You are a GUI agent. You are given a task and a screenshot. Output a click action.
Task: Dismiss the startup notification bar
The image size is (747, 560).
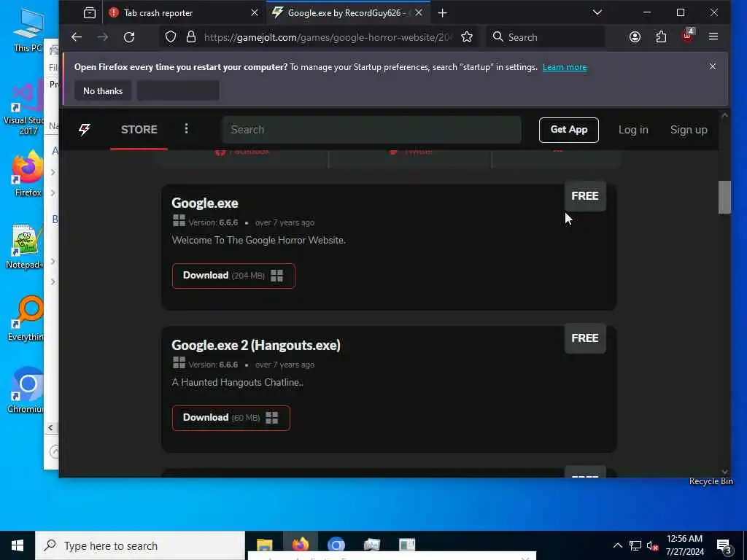712,66
